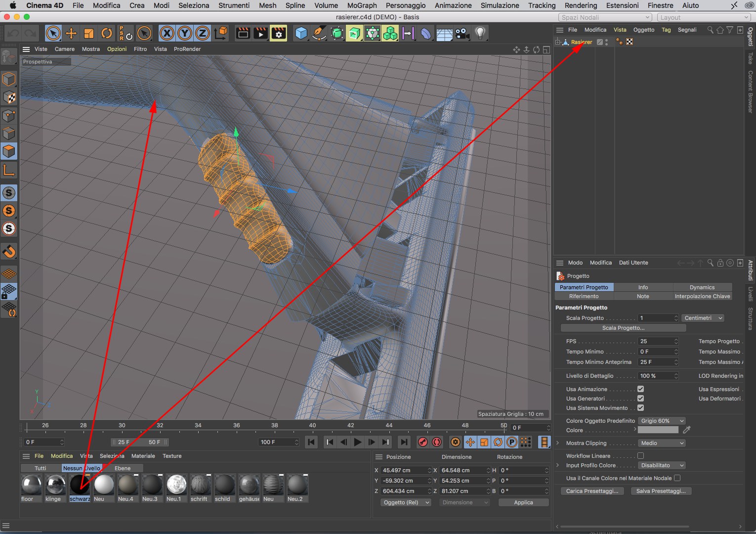Image resolution: width=756 pixels, height=534 pixels.
Task: Toggle Y axis lock
Action: pyautogui.click(x=185, y=34)
